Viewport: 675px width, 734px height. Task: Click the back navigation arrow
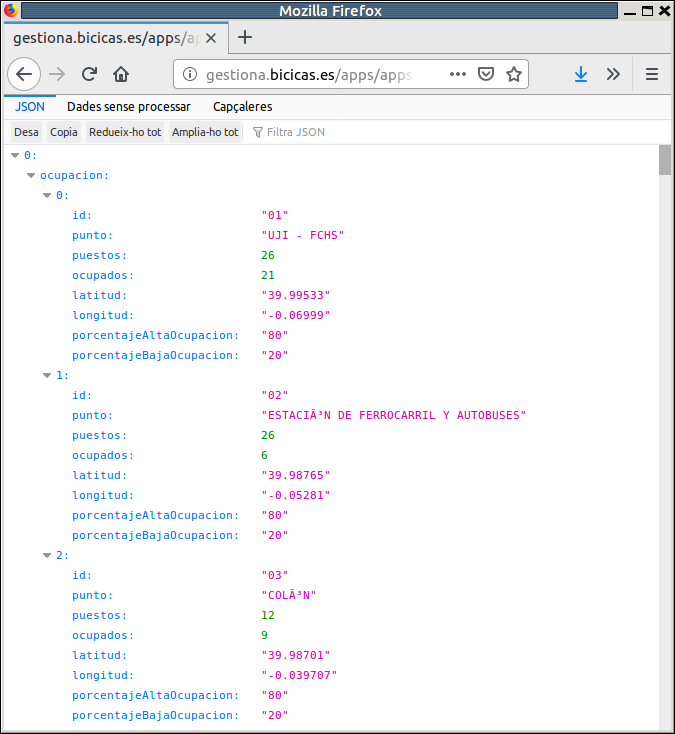pos(24,74)
